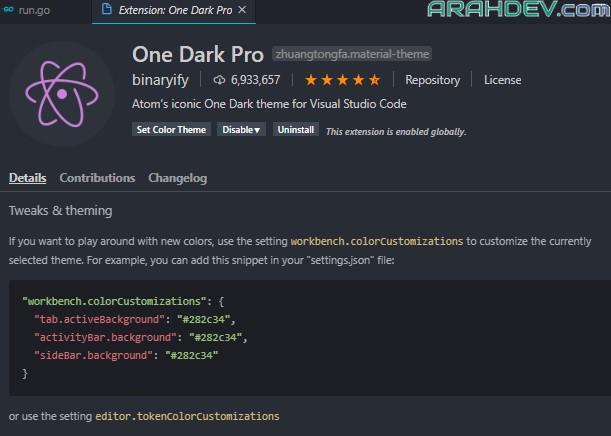The height and width of the screenshot is (436, 611).
Task: Click the five-star rating
Action: (x=342, y=80)
